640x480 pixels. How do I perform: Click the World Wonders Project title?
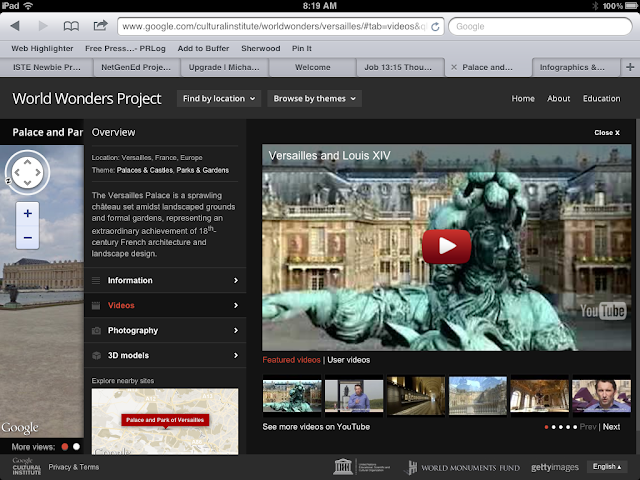pyautogui.click(x=87, y=99)
